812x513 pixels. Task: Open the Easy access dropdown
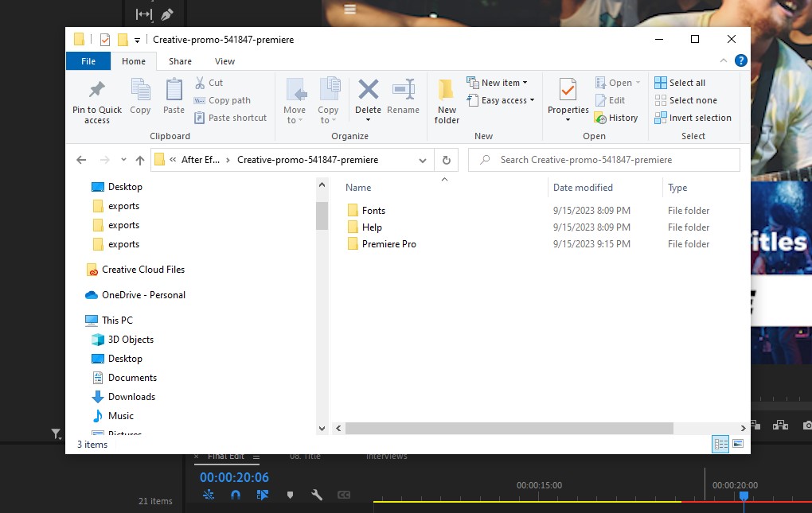click(501, 100)
